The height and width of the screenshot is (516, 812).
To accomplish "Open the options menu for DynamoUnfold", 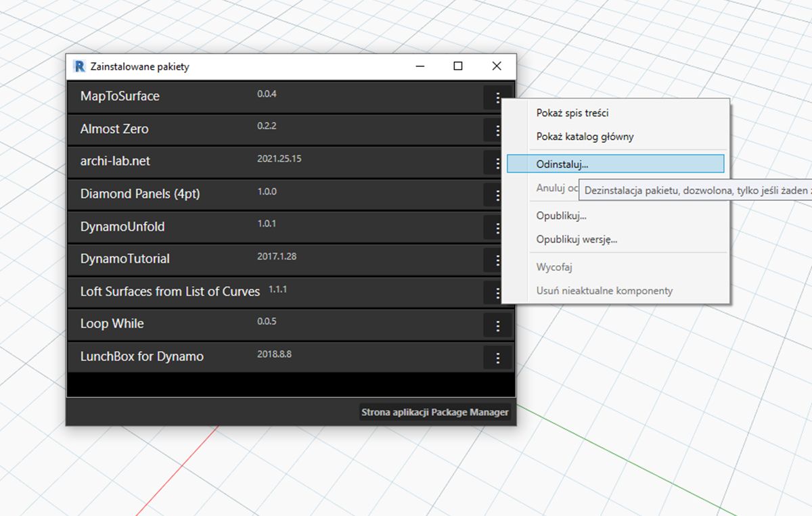I will tap(498, 228).
